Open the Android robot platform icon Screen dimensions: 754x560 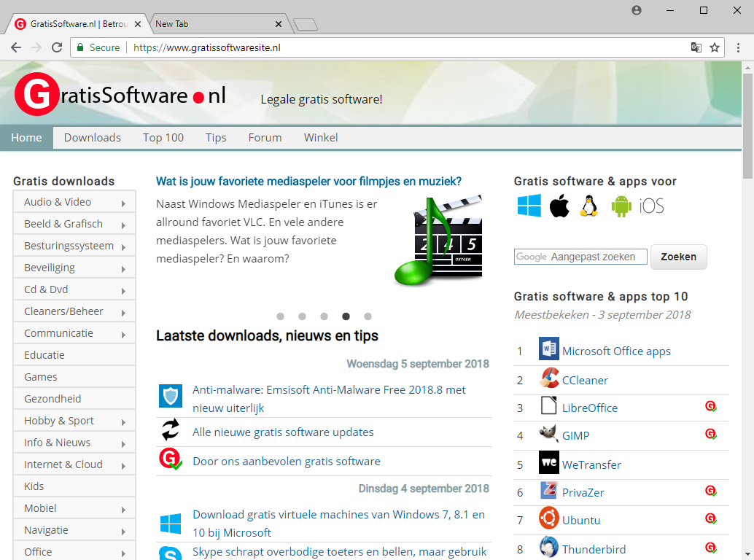621,206
